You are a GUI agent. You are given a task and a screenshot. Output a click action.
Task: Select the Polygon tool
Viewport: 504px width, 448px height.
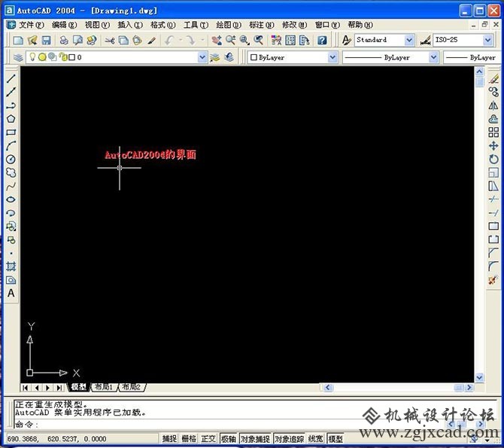pos(11,119)
